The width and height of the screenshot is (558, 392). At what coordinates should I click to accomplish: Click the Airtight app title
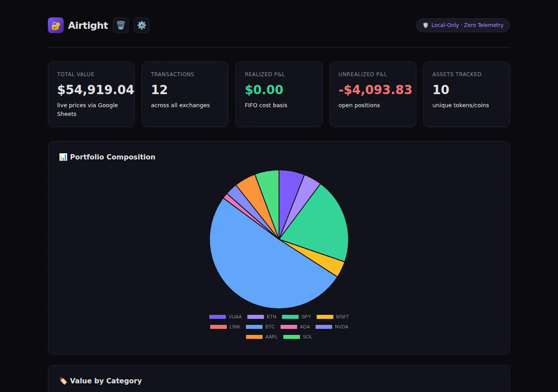point(88,25)
